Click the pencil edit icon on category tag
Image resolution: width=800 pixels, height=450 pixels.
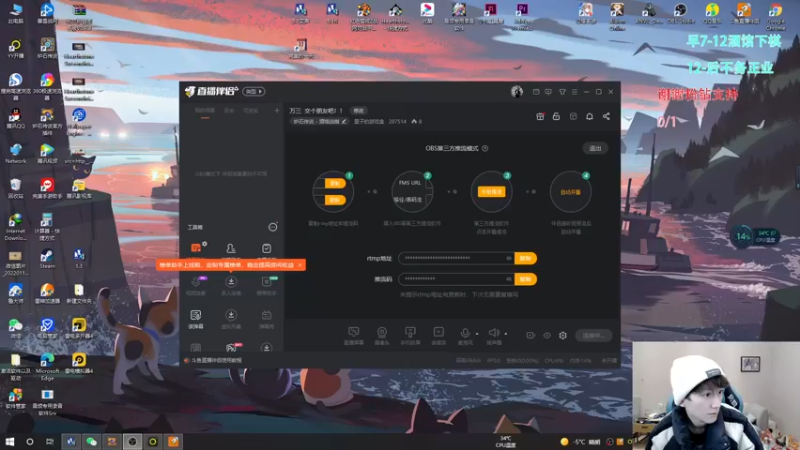coord(344,121)
